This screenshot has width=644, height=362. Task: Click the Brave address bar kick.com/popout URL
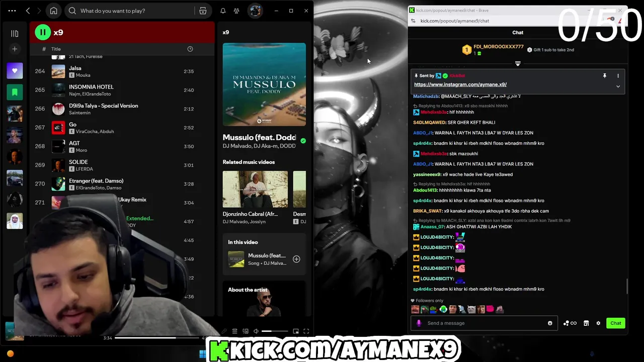[455, 21]
